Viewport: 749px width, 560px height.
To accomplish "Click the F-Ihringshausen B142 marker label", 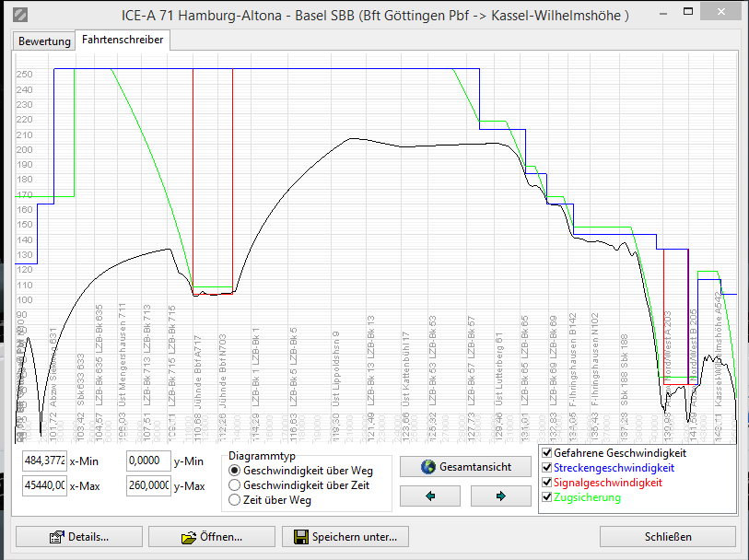I will coord(573,359).
